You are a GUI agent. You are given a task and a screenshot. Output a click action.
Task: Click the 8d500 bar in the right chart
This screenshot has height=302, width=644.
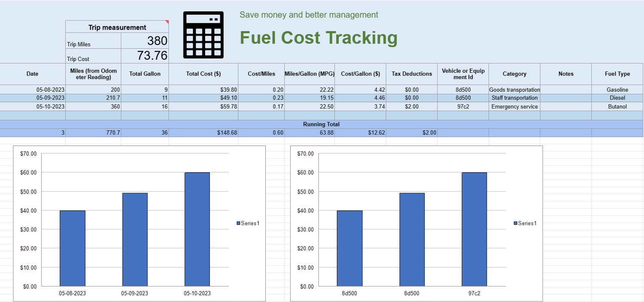(350, 247)
